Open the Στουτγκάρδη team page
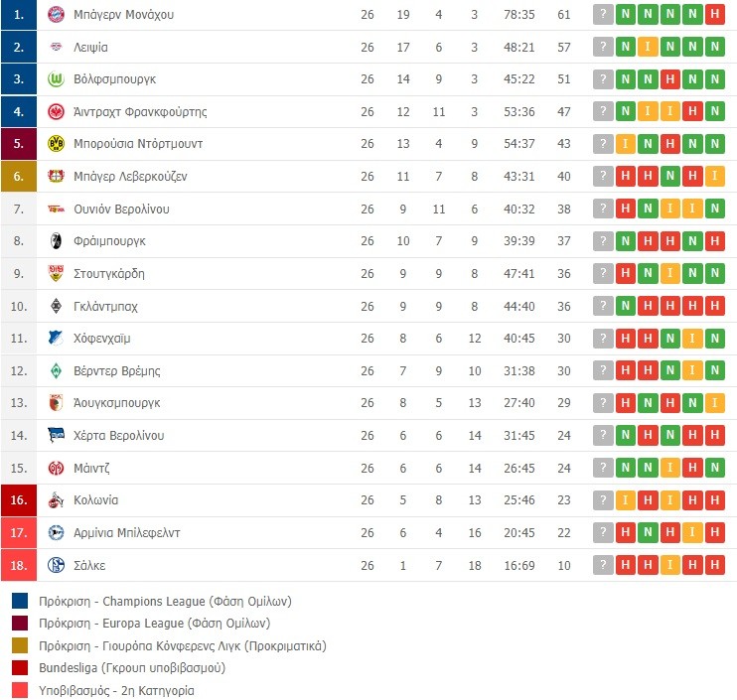737x700 pixels. coord(110,274)
